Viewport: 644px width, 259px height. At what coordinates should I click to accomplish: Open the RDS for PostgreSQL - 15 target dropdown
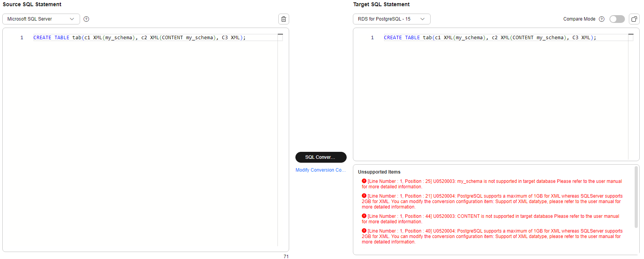pyautogui.click(x=392, y=19)
